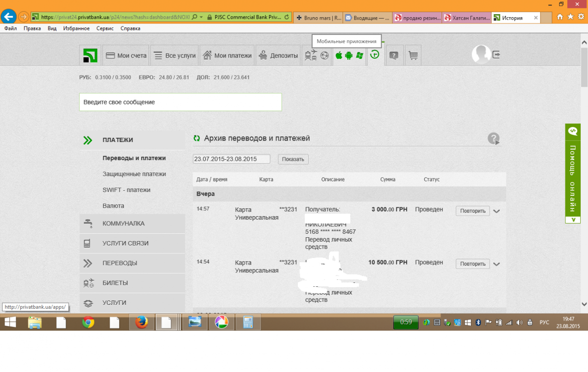Switch to the Bruno mars browser tab
The image size is (588, 372).
click(x=318, y=18)
